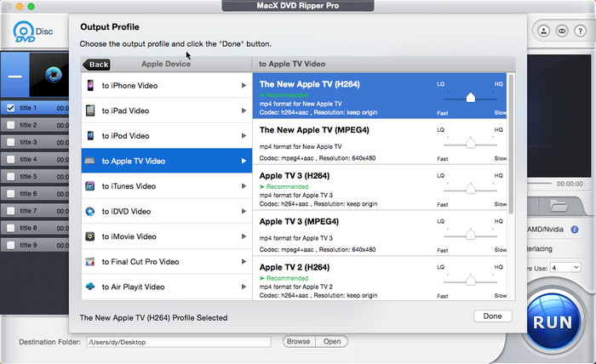596x364 pixels.
Task: Click the email envelope icon
Action: pyautogui.click(x=562, y=31)
